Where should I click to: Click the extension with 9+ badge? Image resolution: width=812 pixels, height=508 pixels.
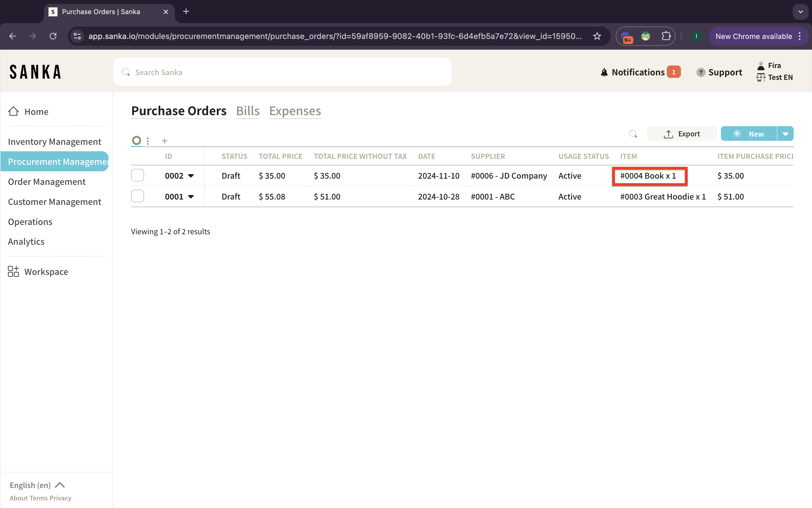626,37
